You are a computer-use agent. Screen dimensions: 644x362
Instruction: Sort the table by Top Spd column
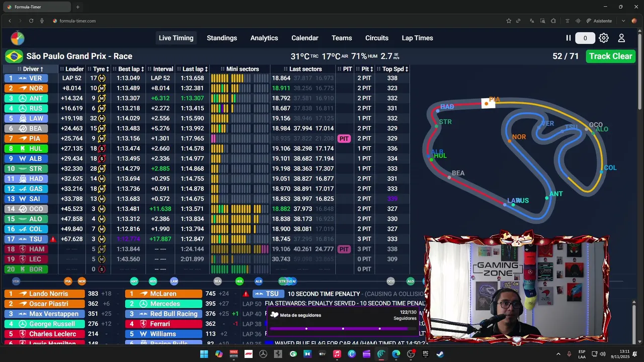point(392,69)
